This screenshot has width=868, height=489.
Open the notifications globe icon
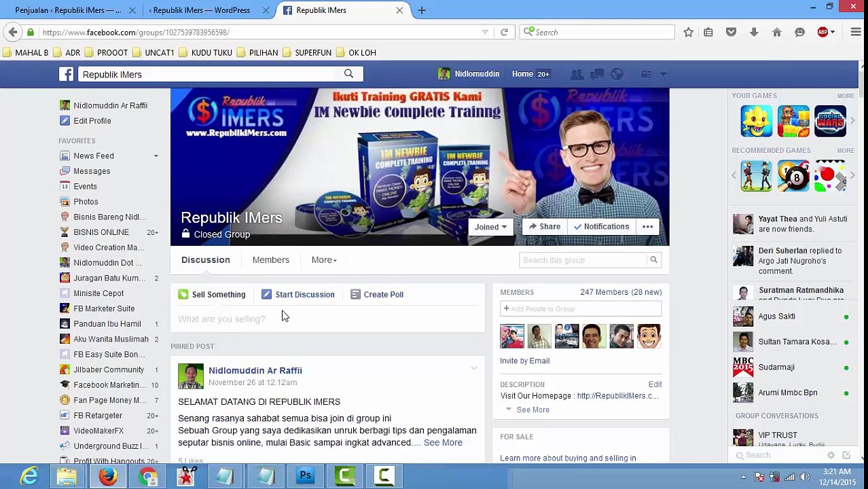pos(617,74)
